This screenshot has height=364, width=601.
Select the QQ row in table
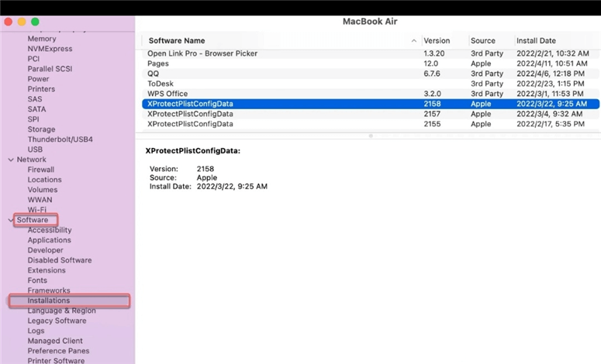(370, 74)
